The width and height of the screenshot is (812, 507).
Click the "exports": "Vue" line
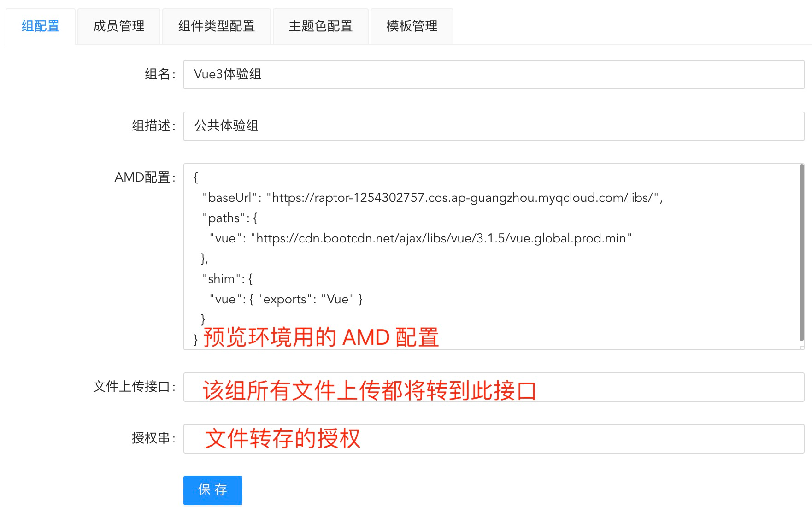(286, 299)
